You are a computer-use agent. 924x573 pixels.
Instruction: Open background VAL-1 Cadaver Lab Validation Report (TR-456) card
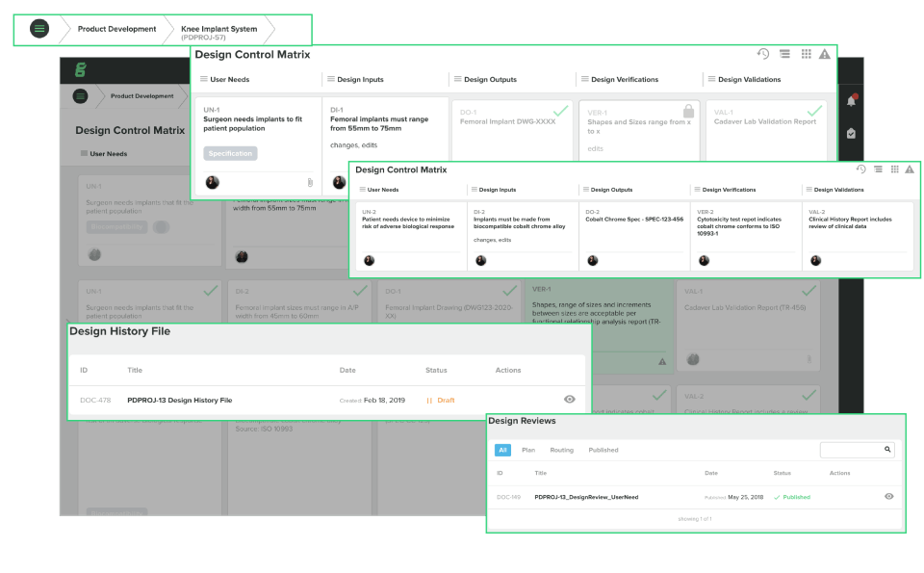coord(747,326)
